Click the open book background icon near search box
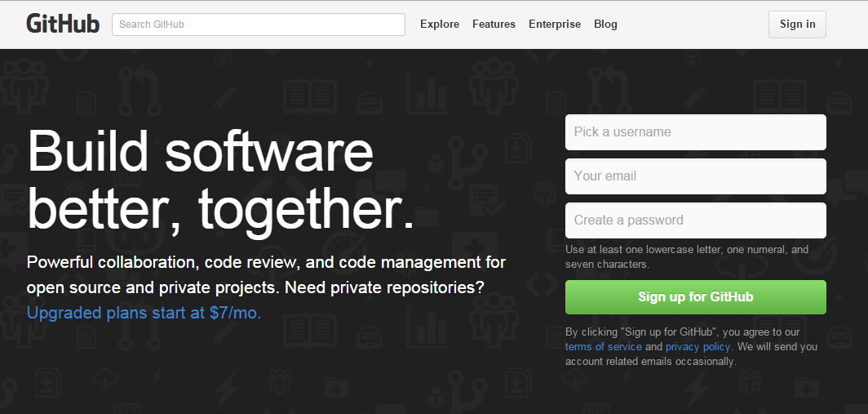 pos(310,97)
